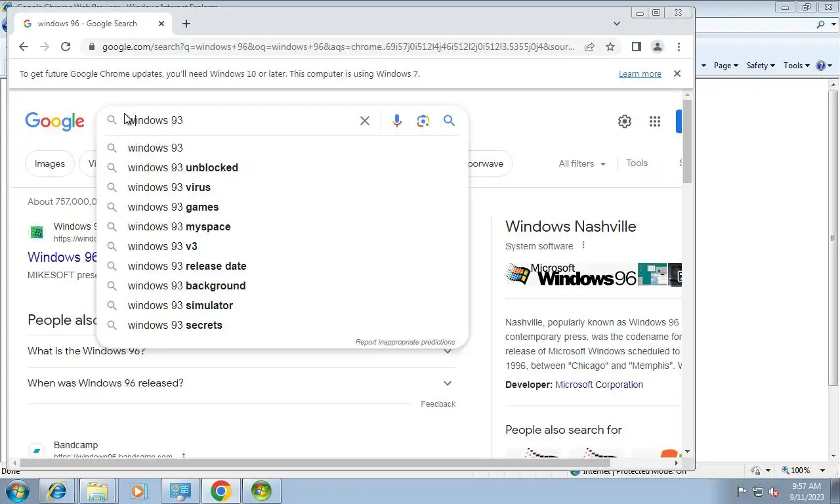
Task: Open the Windows Start menu
Action: (18, 491)
